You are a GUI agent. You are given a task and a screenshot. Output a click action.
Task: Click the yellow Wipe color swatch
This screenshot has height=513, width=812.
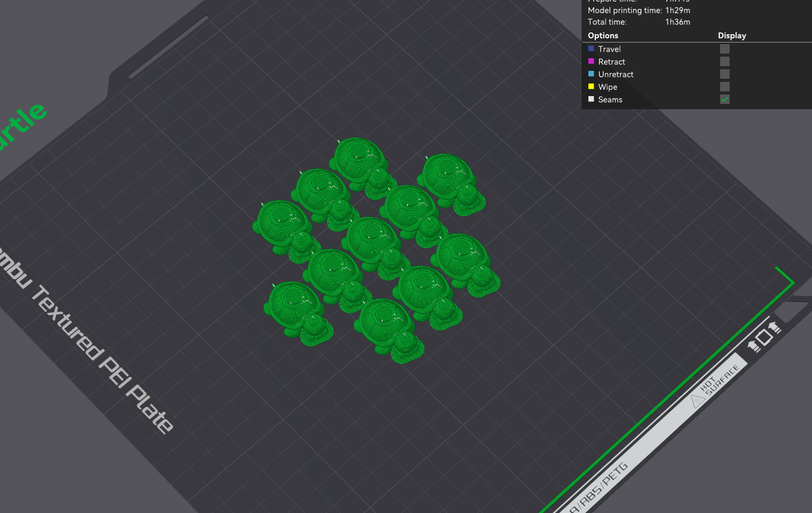591,87
